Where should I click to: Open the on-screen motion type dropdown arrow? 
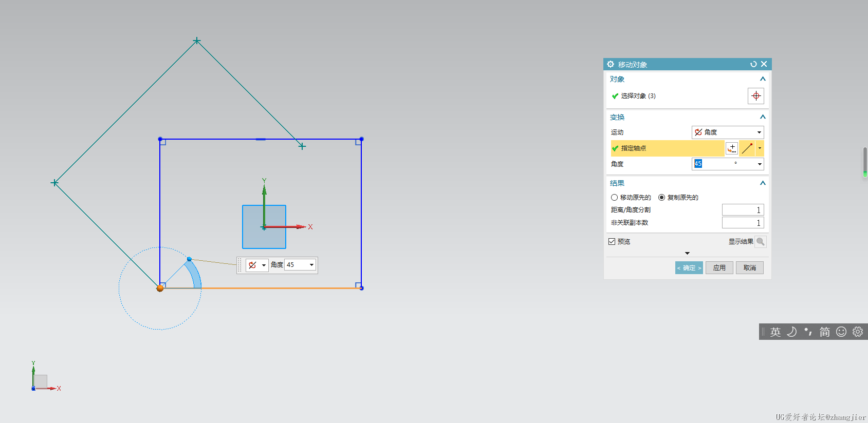pyautogui.click(x=264, y=265)
